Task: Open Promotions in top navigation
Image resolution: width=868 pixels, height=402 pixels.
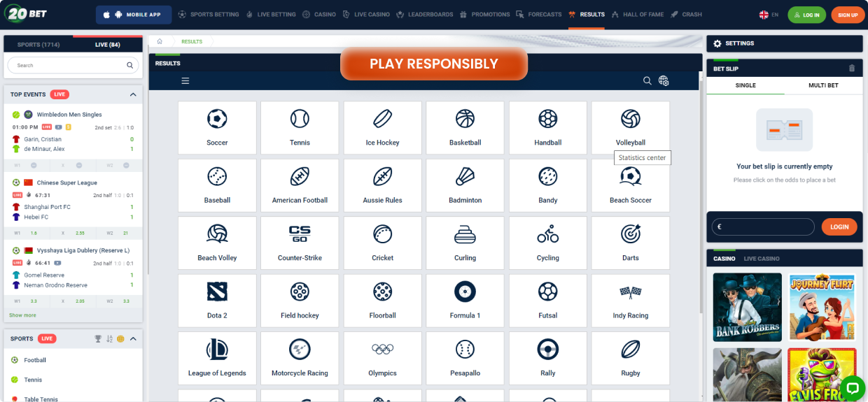Action: [485, 15]
